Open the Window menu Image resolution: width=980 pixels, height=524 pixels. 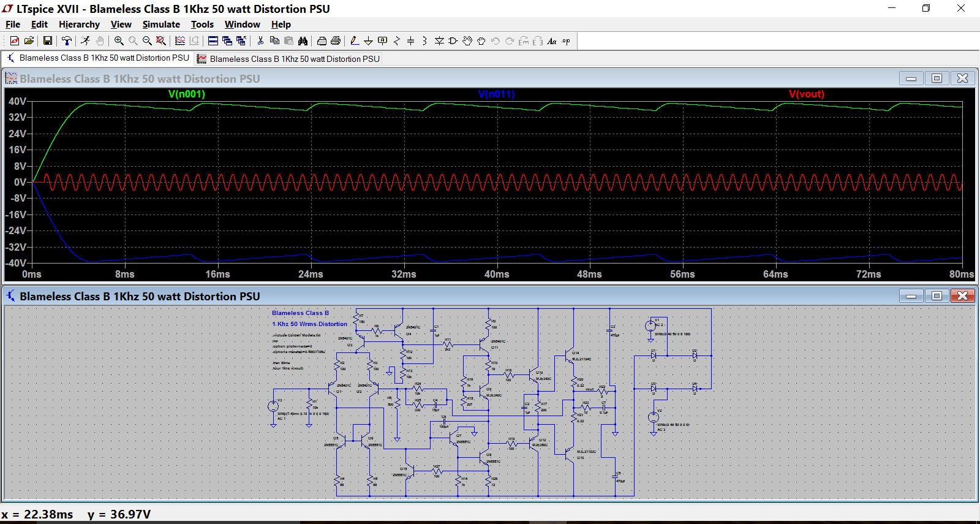coord(242,25)
